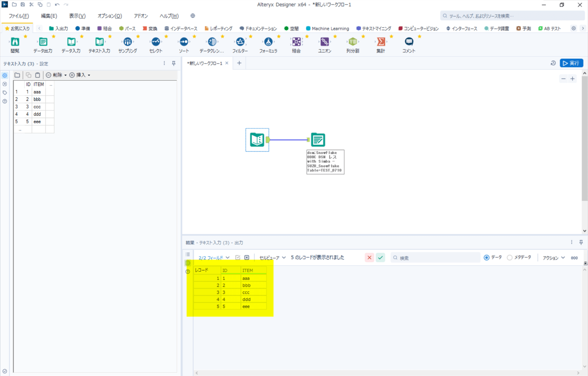Open the セルビューア dropdown
Screen dimensions: 588x376
tap(273, 258)
